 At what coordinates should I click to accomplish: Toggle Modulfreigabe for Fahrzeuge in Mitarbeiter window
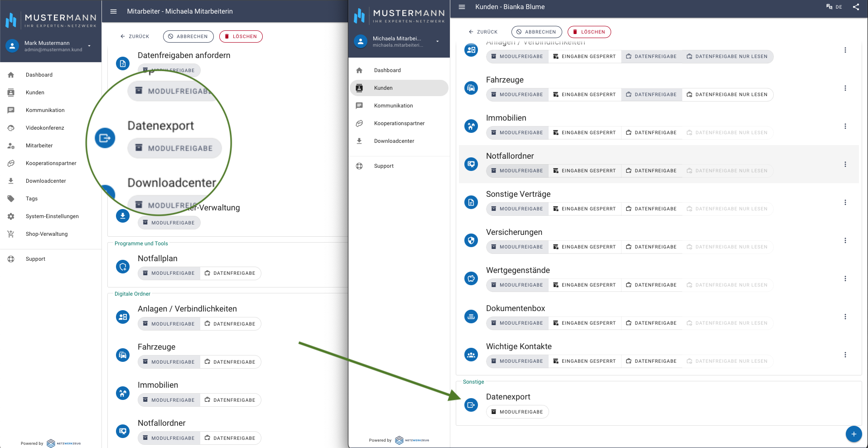pos(169,362)
